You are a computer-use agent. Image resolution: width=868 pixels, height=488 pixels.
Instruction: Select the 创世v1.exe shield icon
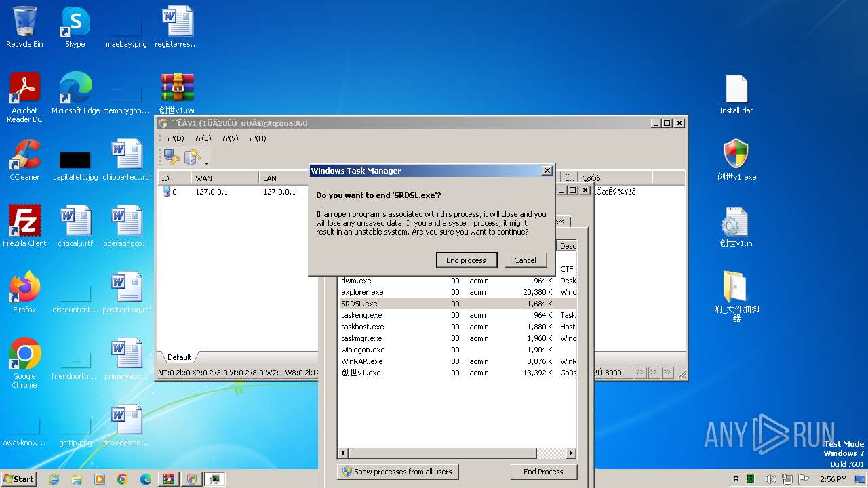coord(736,160)
